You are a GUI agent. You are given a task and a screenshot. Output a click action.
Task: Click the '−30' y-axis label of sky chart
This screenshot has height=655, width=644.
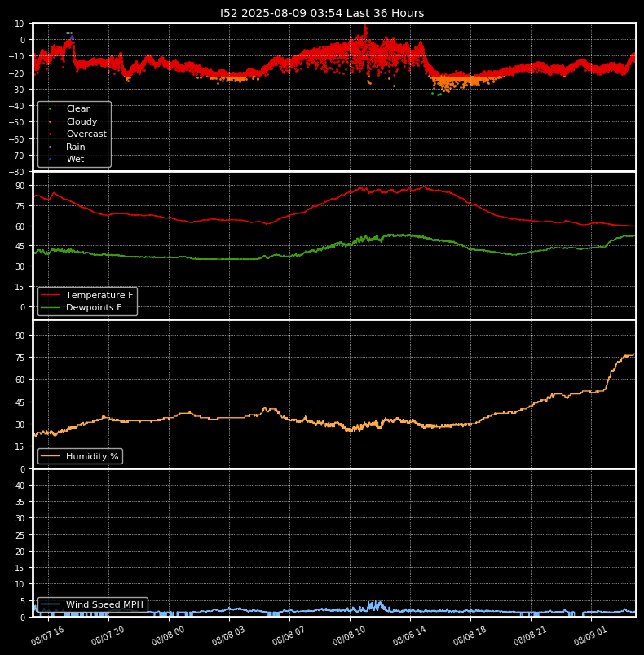(x=17, y=90)
